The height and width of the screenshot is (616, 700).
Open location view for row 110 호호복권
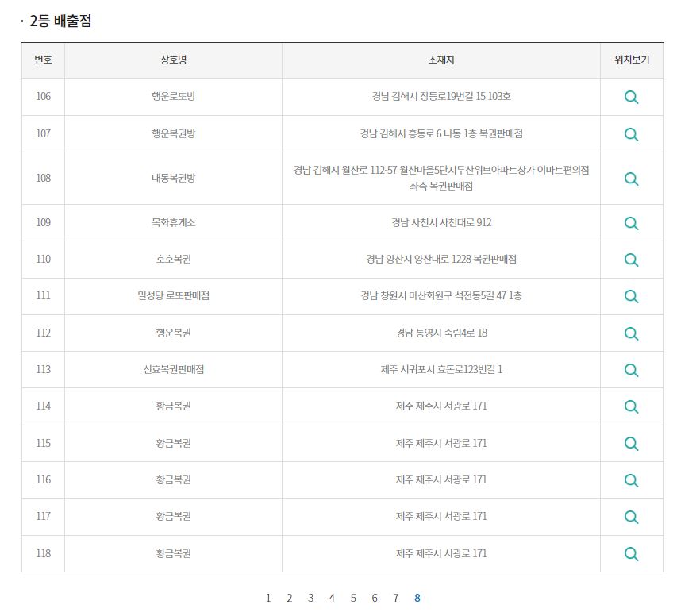631,260
